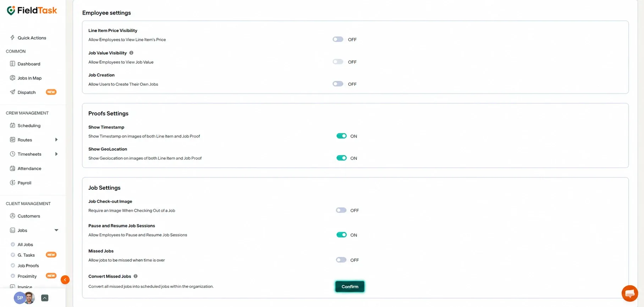
Task: Click the Confirm button
Action: tap(350, 286)
